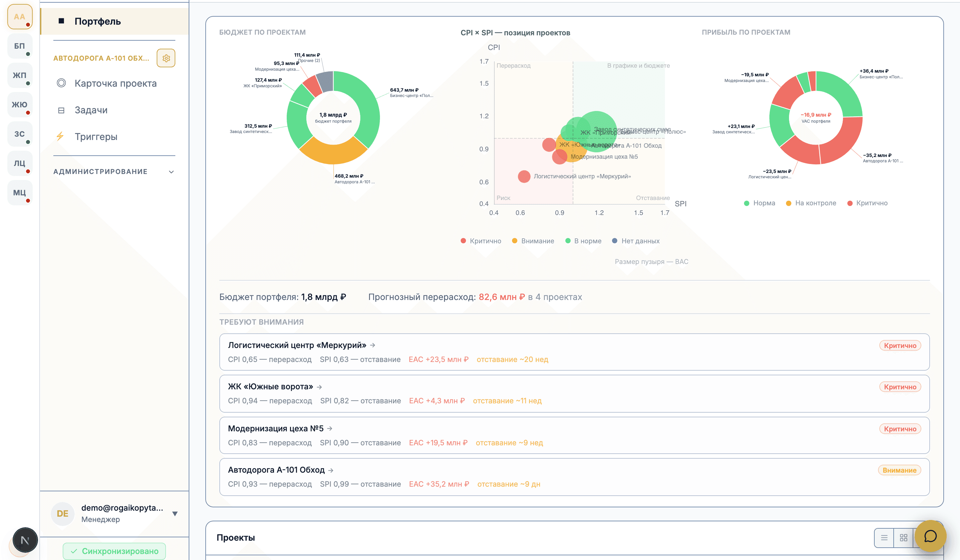Open Автодорога А-101 Обход project link
960x560 pixels.
click(x=276, y=470)
